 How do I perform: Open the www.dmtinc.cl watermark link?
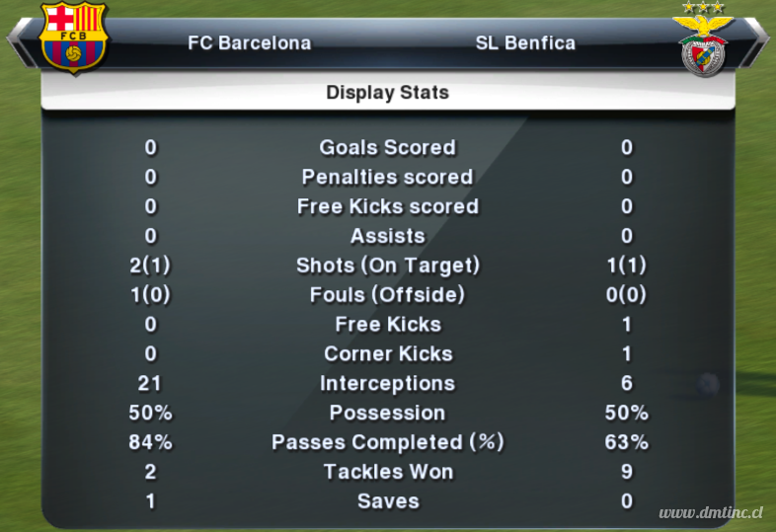click(711, 512)
